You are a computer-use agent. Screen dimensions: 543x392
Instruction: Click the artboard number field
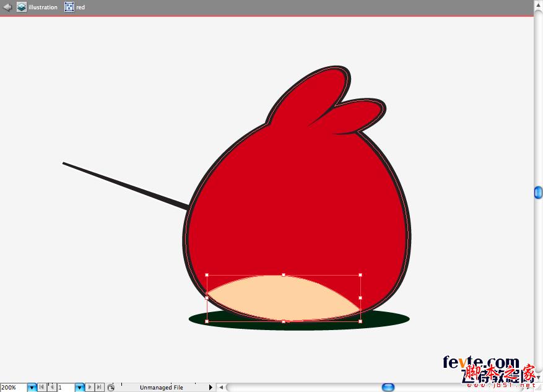(x=66, y=388)
